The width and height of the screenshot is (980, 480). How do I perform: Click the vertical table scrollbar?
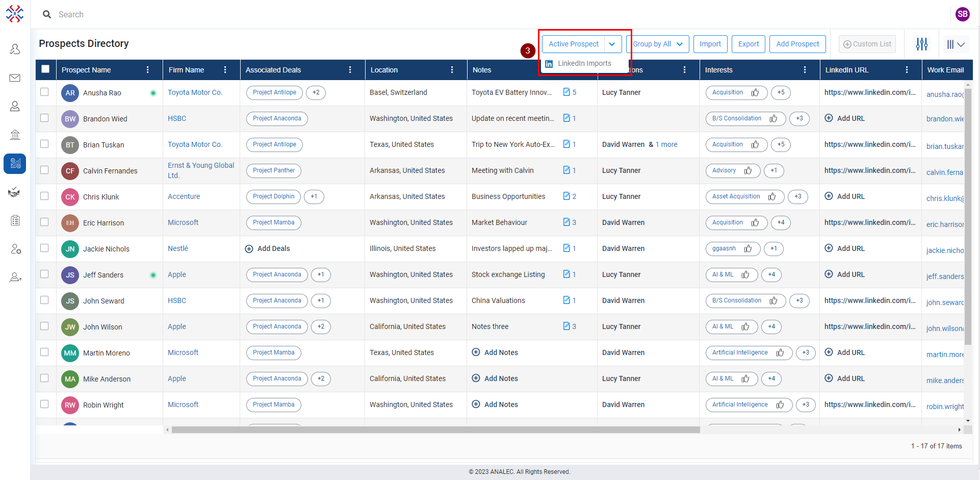pyautogui.click(x=968, y=216)
